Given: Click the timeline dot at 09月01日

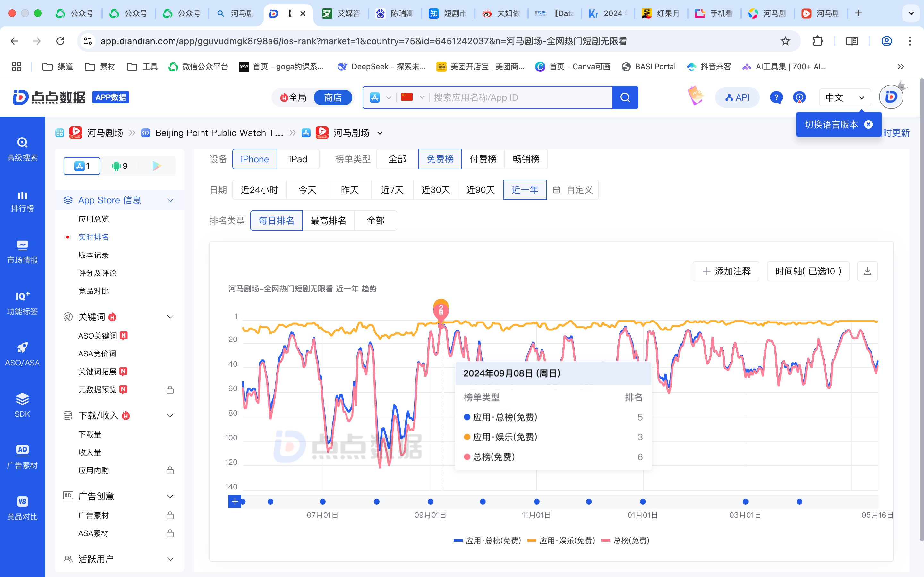Looking at the screenshot, I should (x=430, y=501).
